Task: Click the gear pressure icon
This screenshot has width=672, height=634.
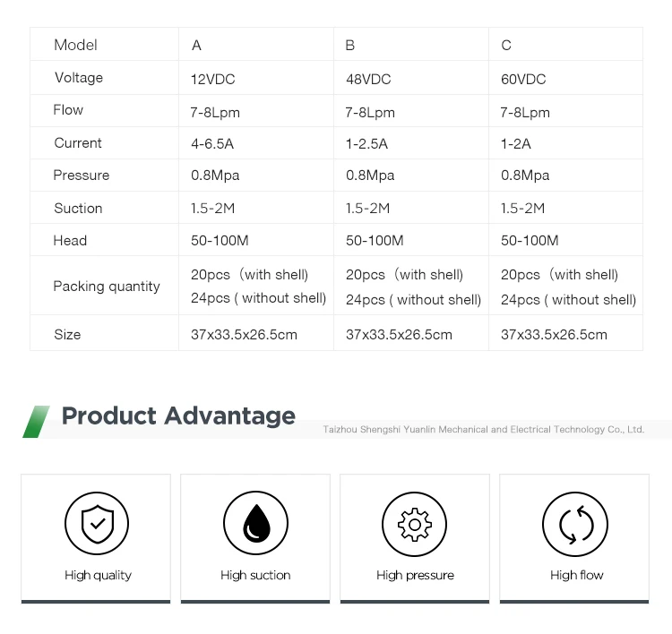Action: [415, 524]
